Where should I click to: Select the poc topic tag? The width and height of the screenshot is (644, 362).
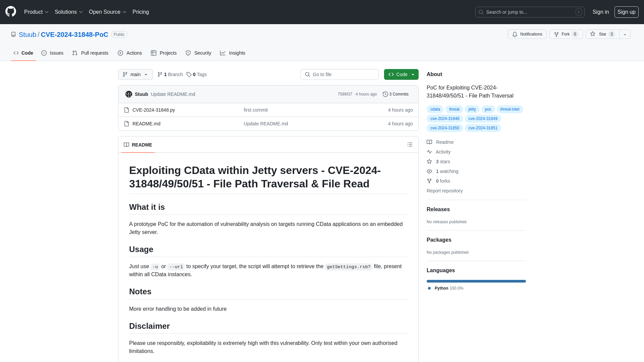(488, 109)
